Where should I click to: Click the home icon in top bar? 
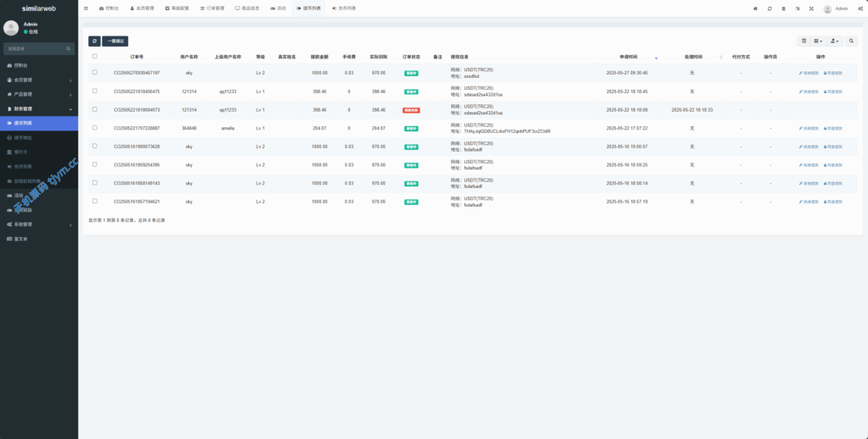(755, 8)
